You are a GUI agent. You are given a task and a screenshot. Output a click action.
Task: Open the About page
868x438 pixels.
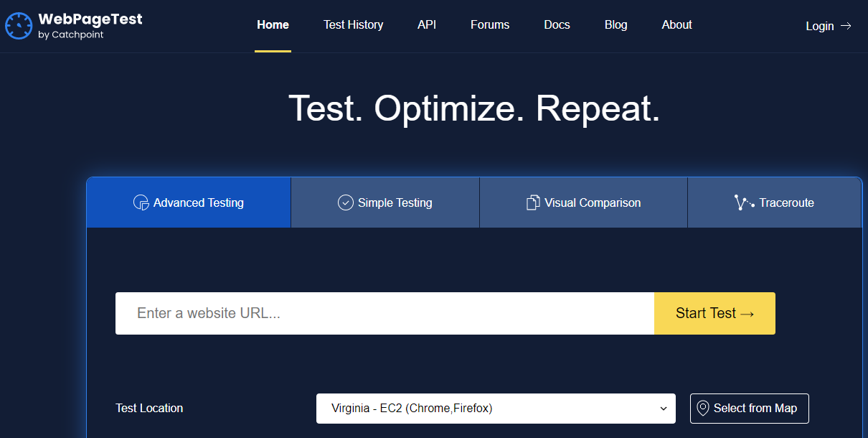[x=676, y=24]
